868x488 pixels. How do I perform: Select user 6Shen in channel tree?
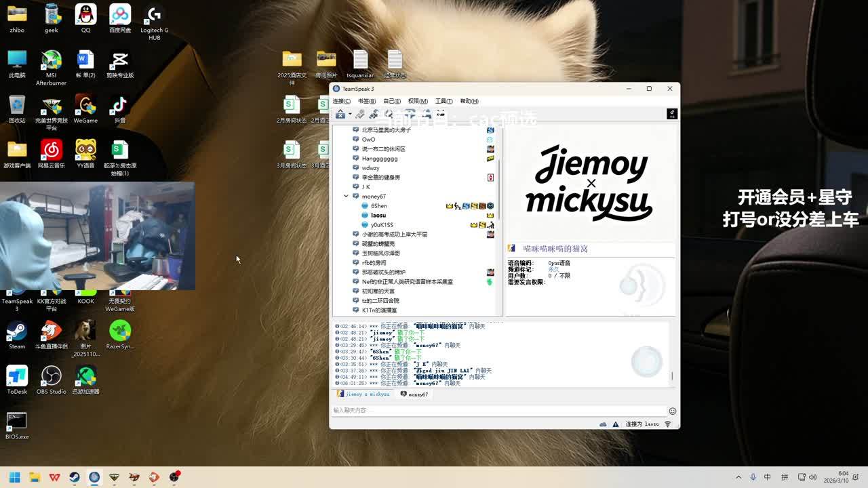click(379, 206)
